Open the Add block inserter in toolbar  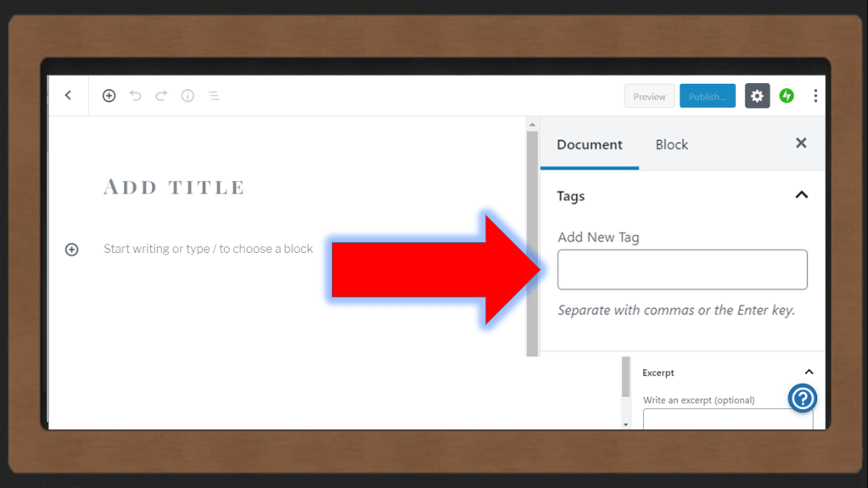pyautogui.click(x=109, y=96)
